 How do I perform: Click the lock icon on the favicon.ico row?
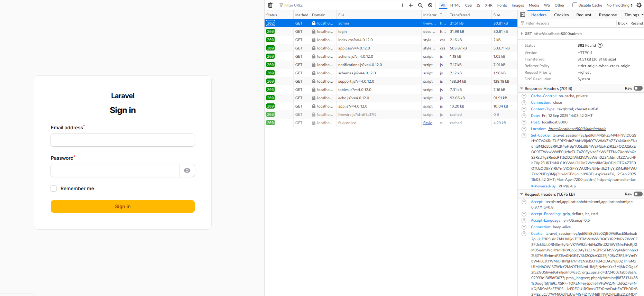pyautogui.click(x=314, y=123)
